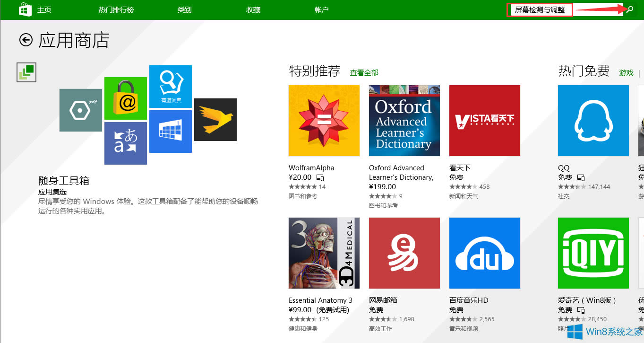Click the back arrow beside 应用商店
Image resolution: width=644 pixels, height=343 pixels.
(25, 40)
